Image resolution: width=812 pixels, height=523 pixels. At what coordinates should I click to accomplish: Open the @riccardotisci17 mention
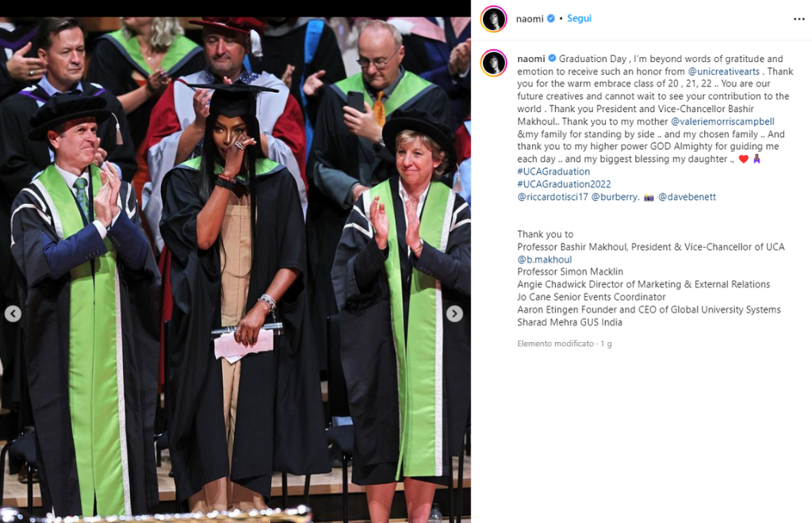point(553,197)
